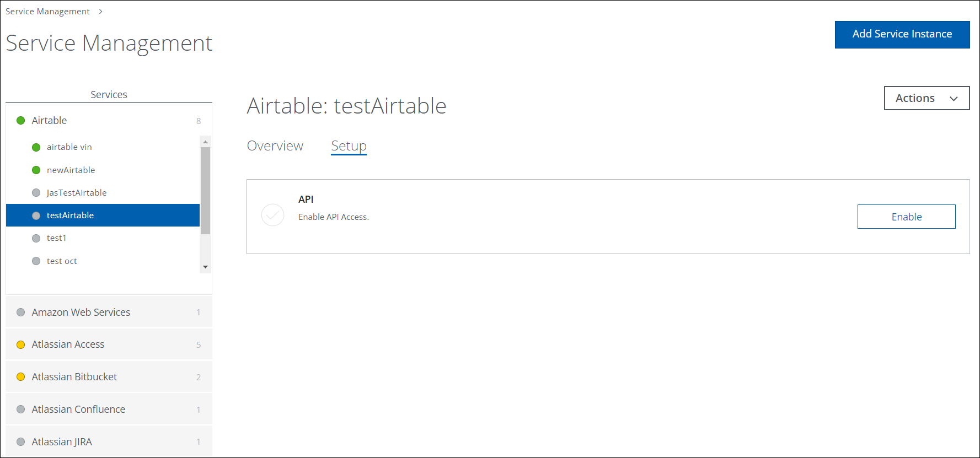The height and width of the screenshot is (458, 980).
Task: Click the status dot next to the Airtable category
Action: click(x=20, y=120)
